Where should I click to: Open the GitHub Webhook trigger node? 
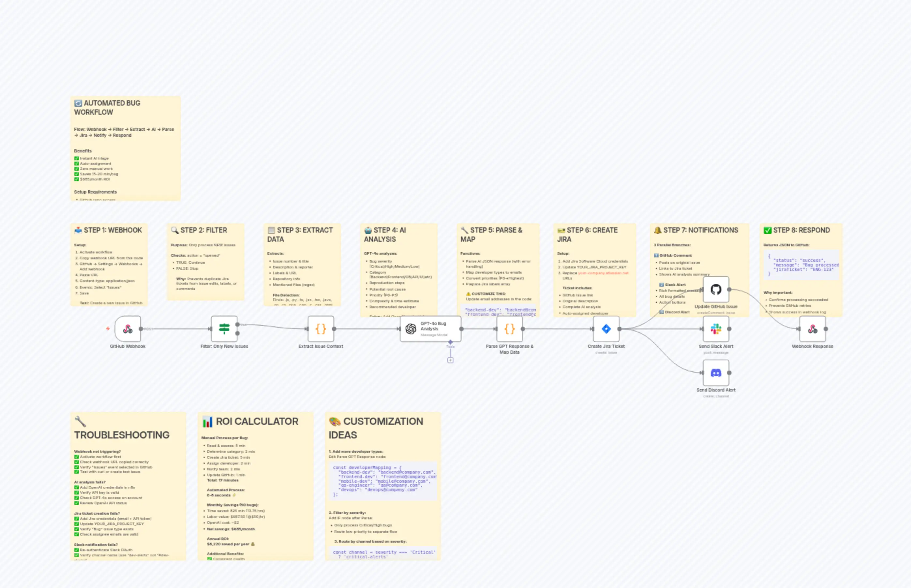click(127, 329)
